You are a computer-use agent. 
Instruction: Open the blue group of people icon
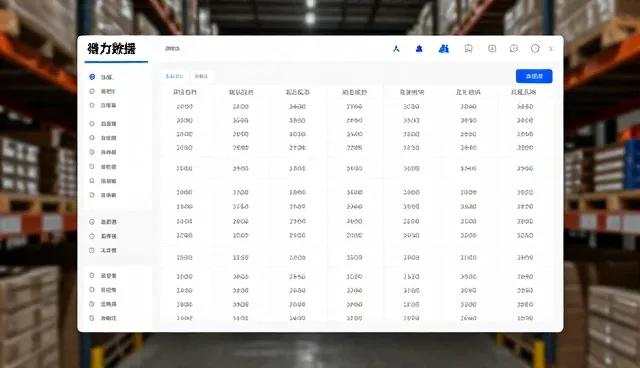coord(444,49)
